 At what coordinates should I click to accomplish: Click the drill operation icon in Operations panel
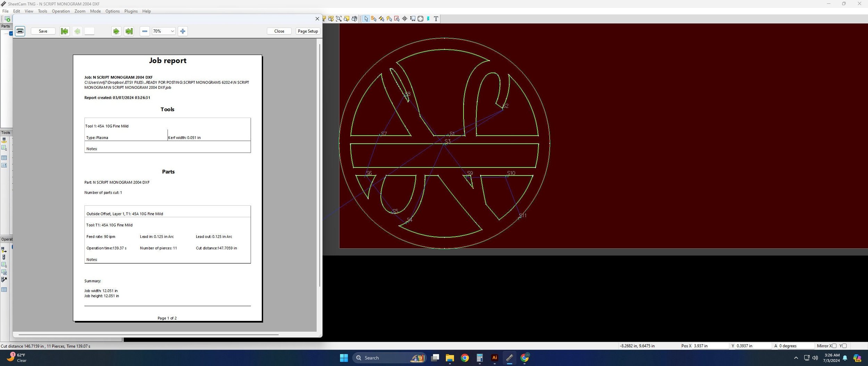(x=4, y=257)
